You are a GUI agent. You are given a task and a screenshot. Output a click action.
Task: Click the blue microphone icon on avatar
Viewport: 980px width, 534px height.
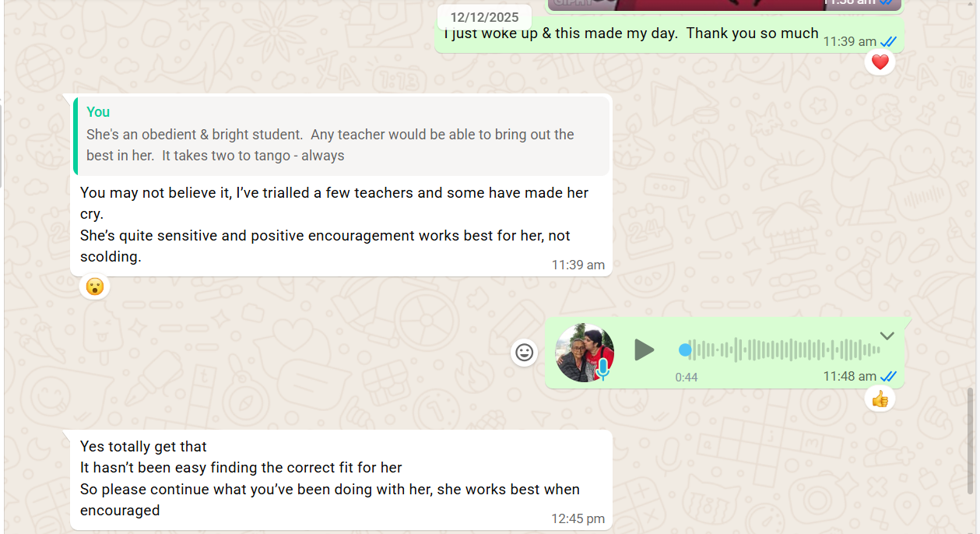pos(602,369)
